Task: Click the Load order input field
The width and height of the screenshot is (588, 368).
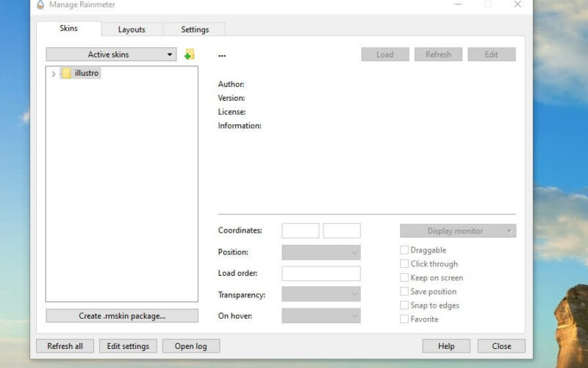Action: click(321, 273)
